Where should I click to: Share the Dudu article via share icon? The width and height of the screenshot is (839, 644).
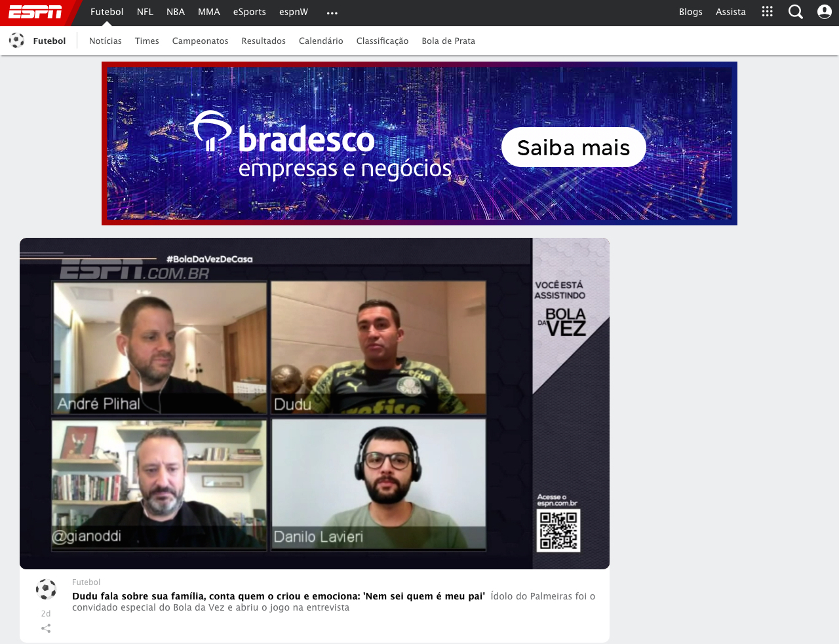point(46,628)
